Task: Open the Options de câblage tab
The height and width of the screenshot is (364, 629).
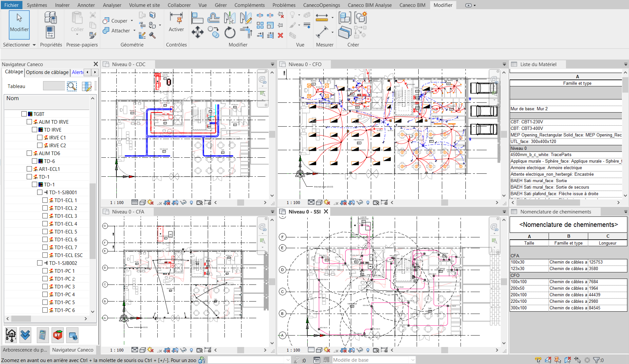Action: 47,72
